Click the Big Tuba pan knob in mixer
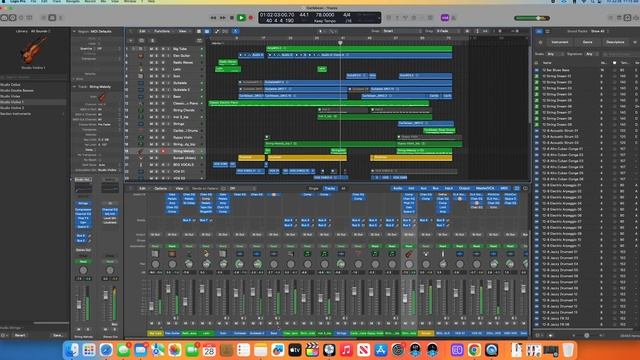Image resolution: width=640 pixels, height=360 pixels. 155,264
